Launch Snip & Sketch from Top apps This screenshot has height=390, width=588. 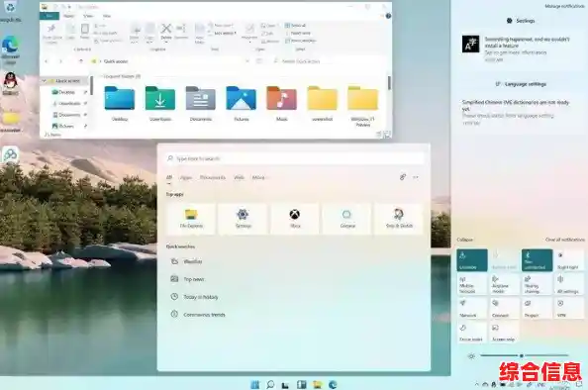(399, 219)
